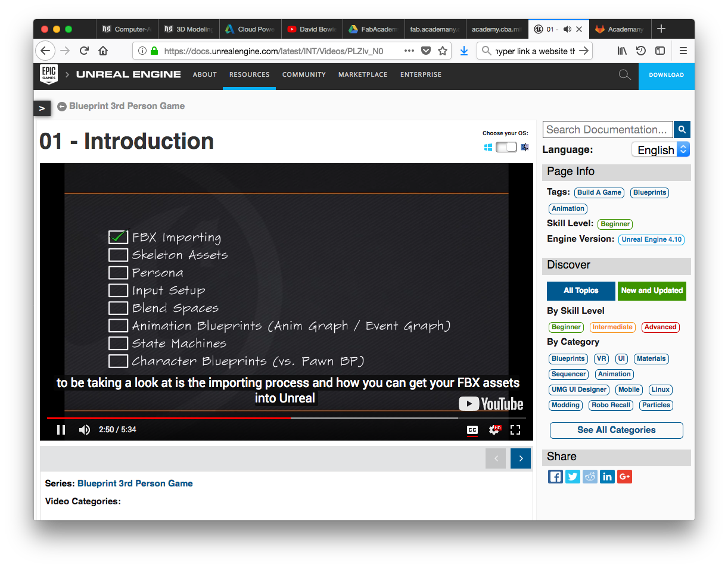This screenshot has width=728, height=568.
Task: Mute the audio in the active tab
Action: [567, 29]
